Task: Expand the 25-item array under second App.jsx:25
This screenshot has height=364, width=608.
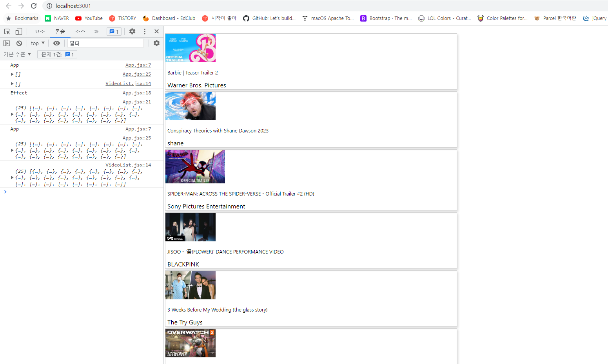Action: 12,150
